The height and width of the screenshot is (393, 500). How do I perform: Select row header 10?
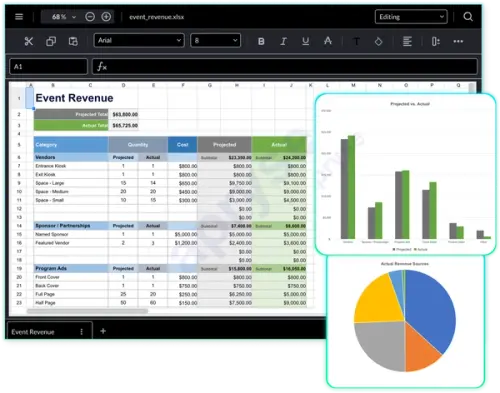(19, 192)
